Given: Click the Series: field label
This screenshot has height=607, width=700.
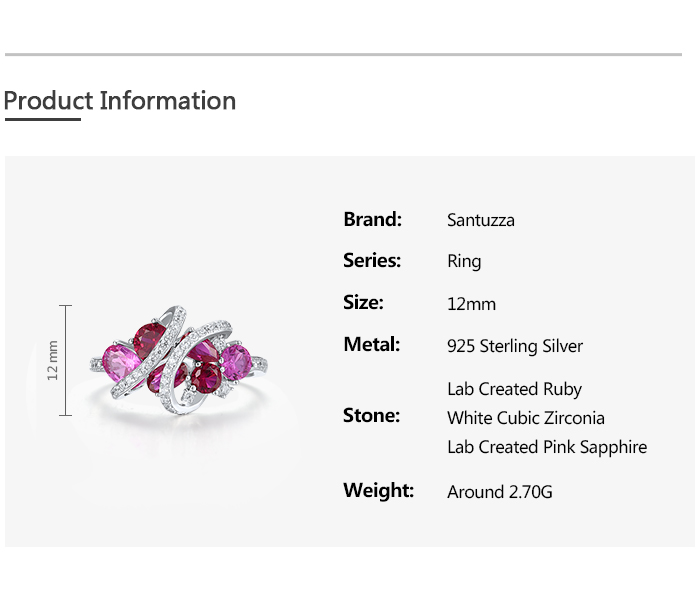Looking at the screenshot, I should (x=372, y=260).
